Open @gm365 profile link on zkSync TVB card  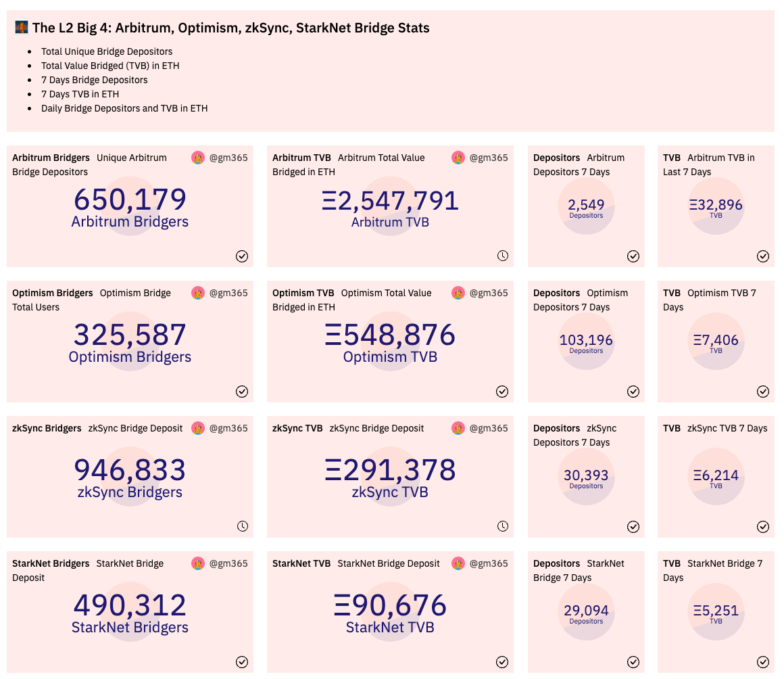(489, 428)
